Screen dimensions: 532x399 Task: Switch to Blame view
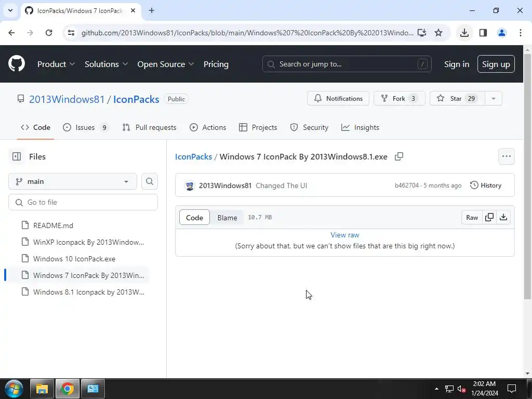227,218
